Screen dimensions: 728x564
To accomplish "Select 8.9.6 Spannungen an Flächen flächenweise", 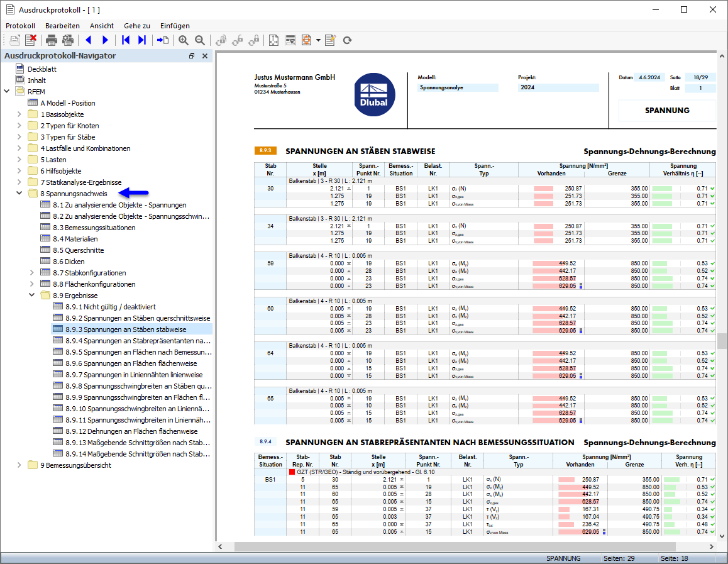I will (x=131, y=363).
